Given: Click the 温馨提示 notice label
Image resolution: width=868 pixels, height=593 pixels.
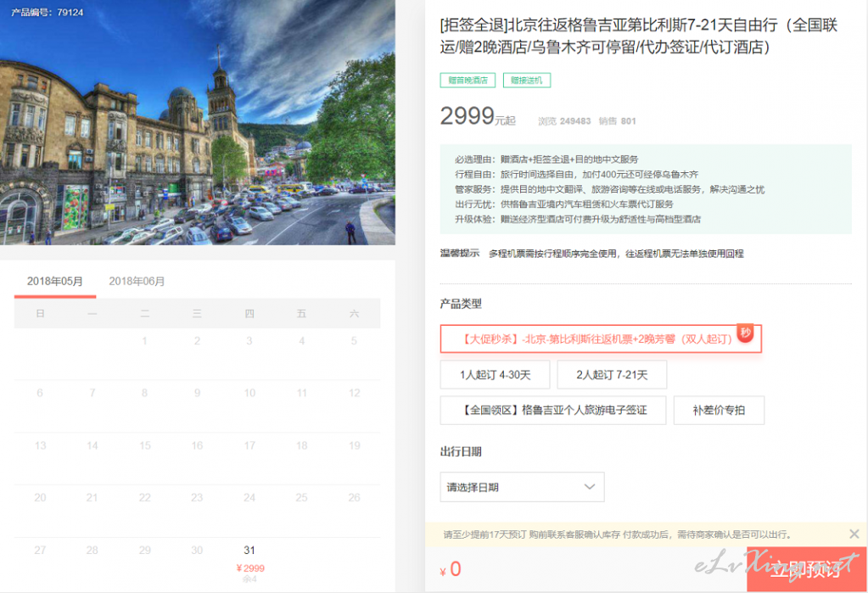Looking at the screenshot, I should click(x=460, y=254).
